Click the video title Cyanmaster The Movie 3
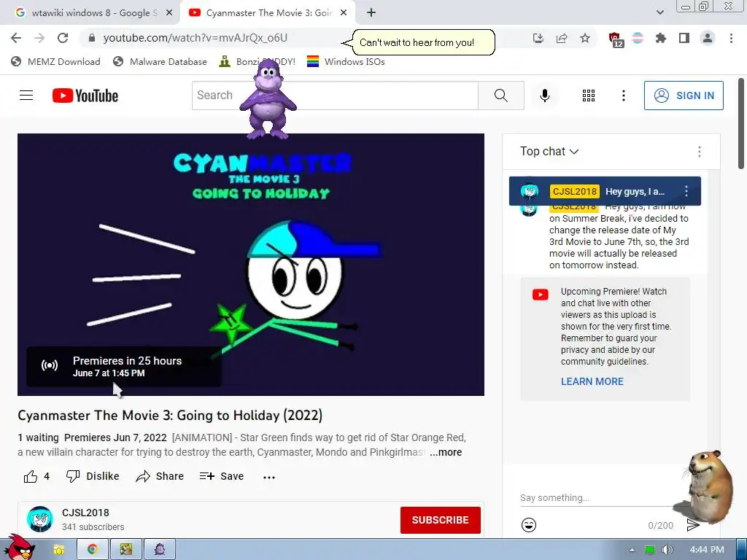Screen dimensions: 747x560 tap(170, 415)
